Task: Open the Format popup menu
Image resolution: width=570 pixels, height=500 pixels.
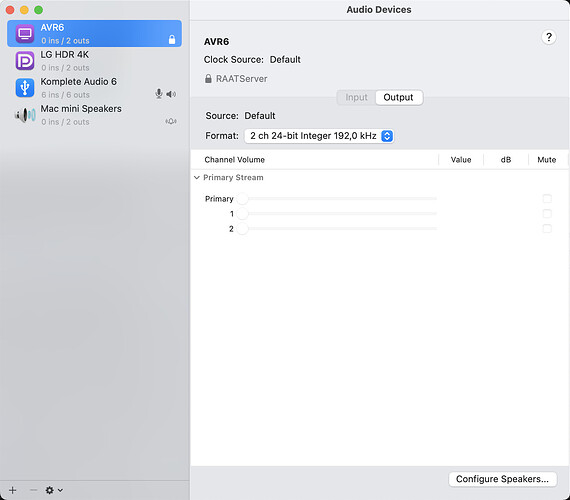Action: tap(319, 136)
